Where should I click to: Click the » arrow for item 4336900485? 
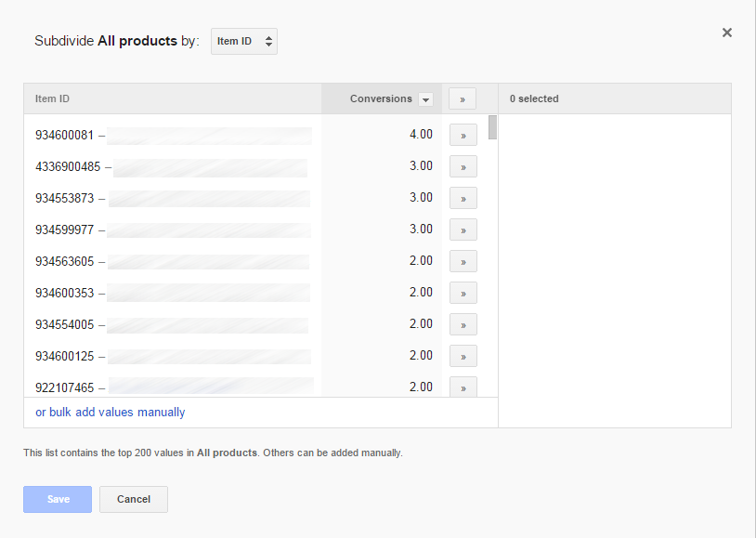462,165
